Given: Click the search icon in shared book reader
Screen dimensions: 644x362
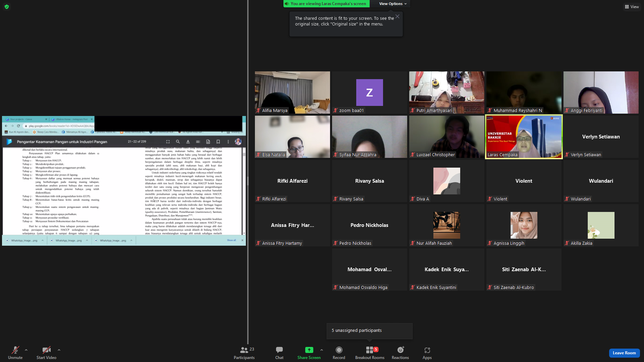Looking at the screenshot, I should pyautogui.click(x=178, y=142).
